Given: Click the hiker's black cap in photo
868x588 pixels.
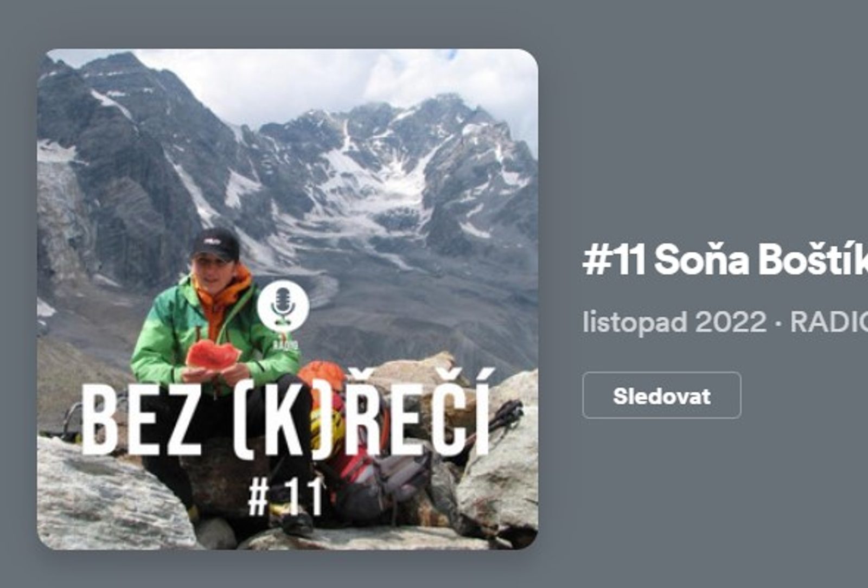Looking at the screenshot, I should point(216,245).
